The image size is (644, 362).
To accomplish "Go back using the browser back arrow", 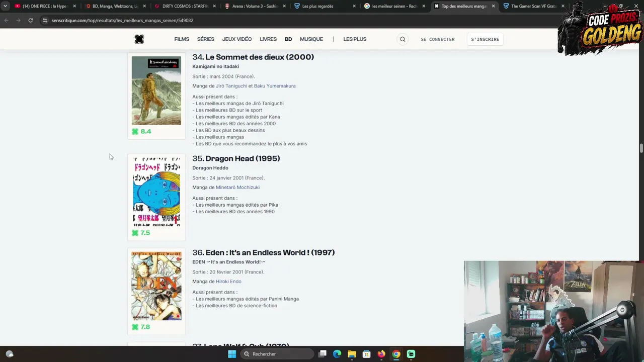I will 6,21.
